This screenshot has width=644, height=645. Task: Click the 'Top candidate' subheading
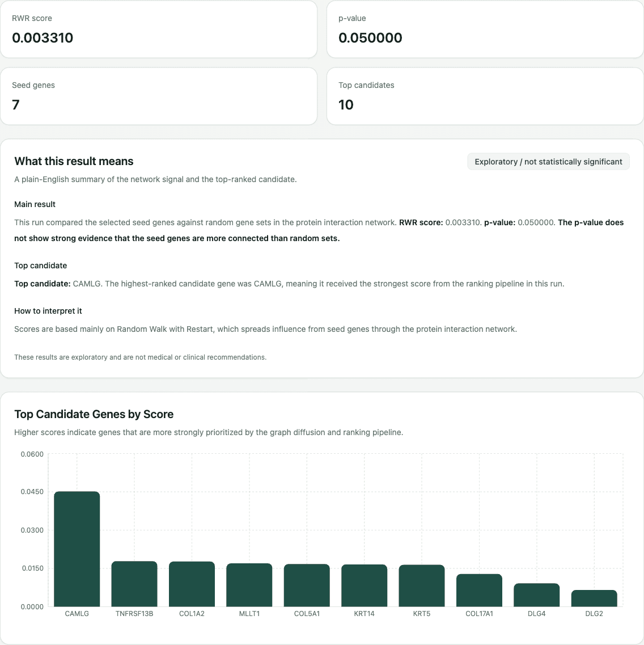pos(41,265)
